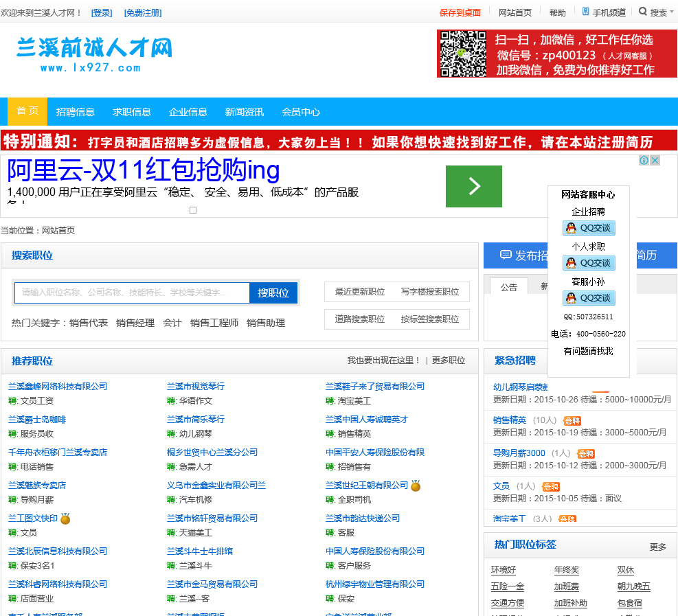Select the 包食宿 job tag
Image resolution: width=678 pixels, height=616 pixels.
(629, 602)
